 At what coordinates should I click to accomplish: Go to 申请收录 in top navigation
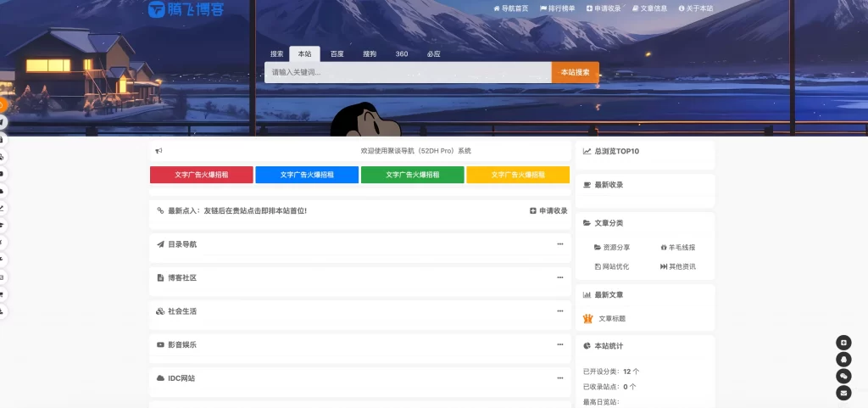pyautogui.click(x=604, y=8)
